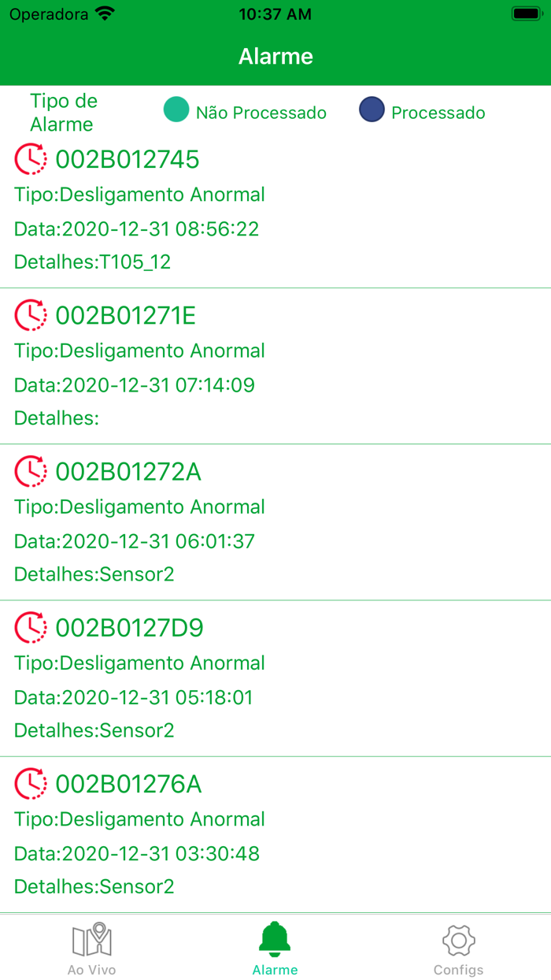Select the Alarme bell tab

pos(275,948)
